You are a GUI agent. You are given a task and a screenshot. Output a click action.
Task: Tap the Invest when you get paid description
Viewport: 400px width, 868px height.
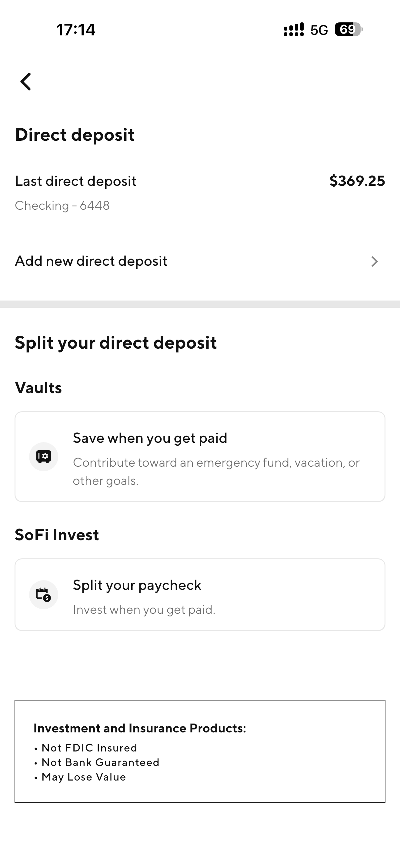pyautogui.click(x=144, y=610)
